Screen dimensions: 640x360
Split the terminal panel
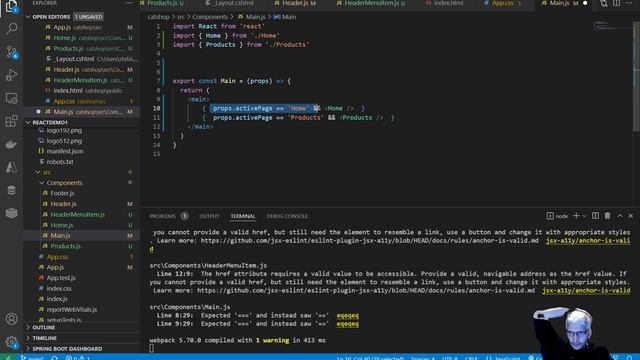596,216
